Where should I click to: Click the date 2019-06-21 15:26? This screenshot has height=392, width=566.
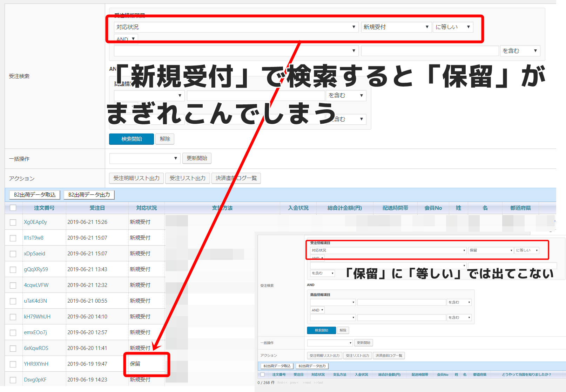pos(87,222)
